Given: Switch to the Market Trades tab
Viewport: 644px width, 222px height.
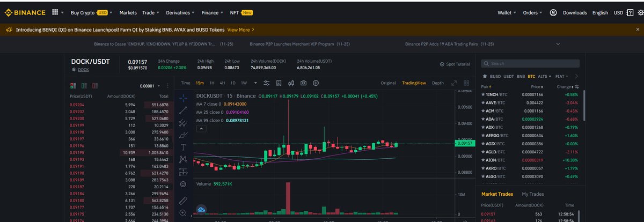Looking at the screenshot, I should [497, 194].
